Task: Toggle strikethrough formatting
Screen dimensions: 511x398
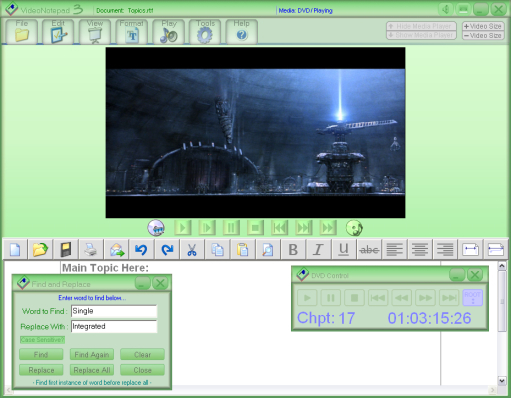Action: click(369, 249)
